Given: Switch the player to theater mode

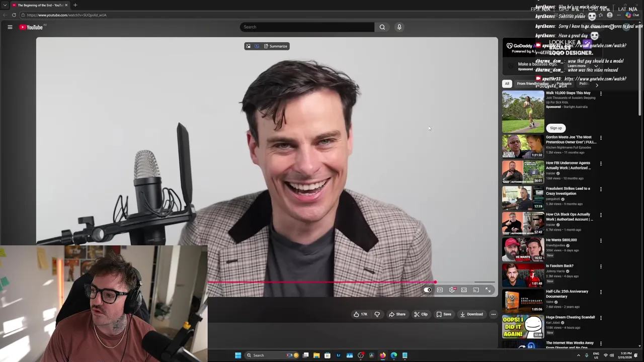Looking at the screenshot, I should [x=464, y=290].
